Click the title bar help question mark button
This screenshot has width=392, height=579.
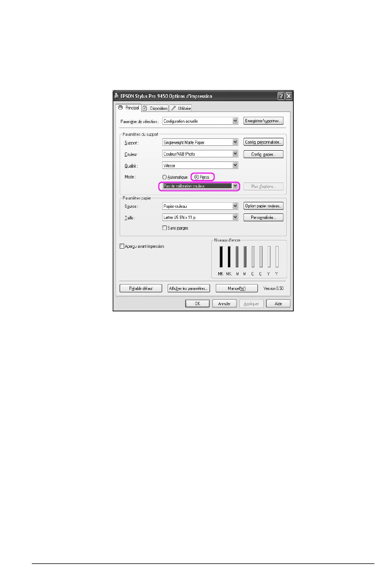click(281, 96)
